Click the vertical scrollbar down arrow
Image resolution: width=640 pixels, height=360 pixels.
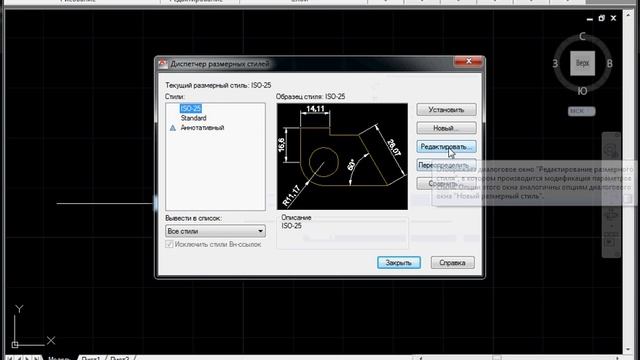[x=628, y=350]
